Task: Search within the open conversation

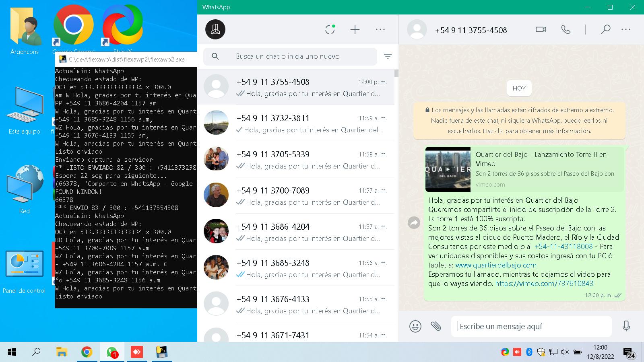Action: [x=605, y=29]
